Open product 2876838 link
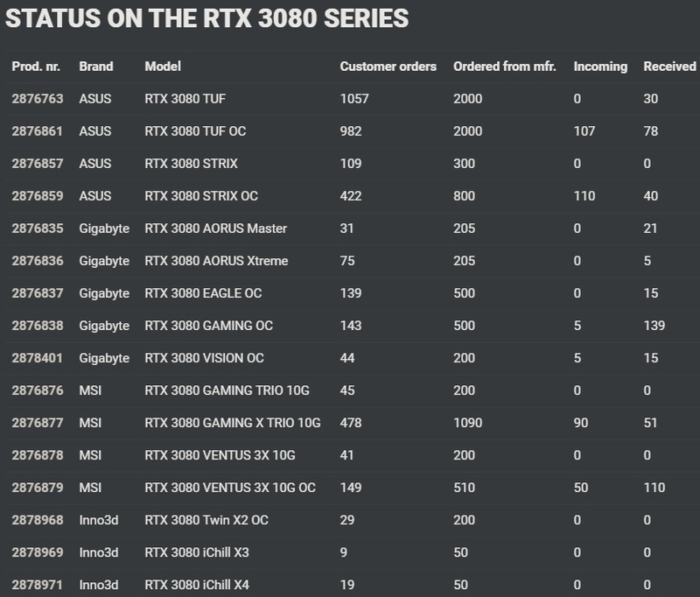The height and width of the screenshot is (597, 700). click(38, 326)
